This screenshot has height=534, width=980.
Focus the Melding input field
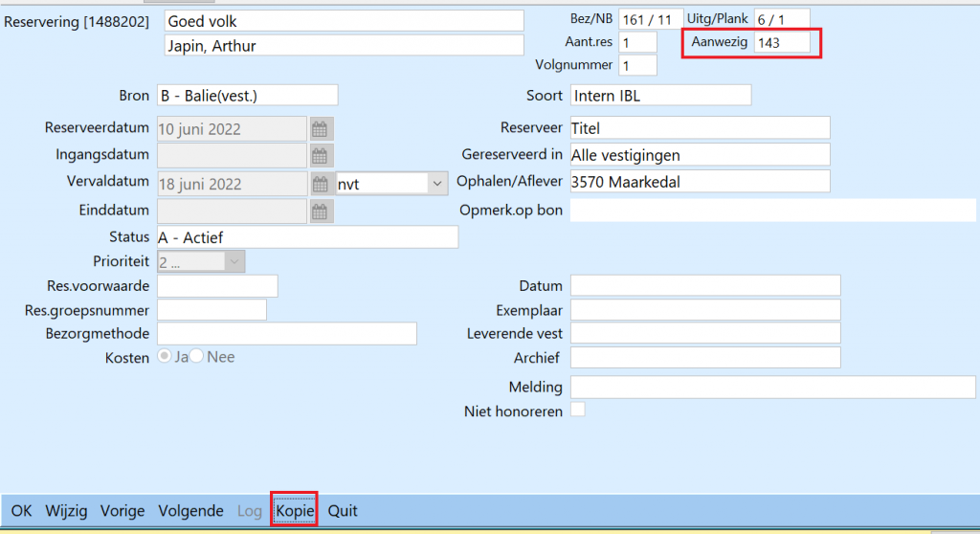771,387
